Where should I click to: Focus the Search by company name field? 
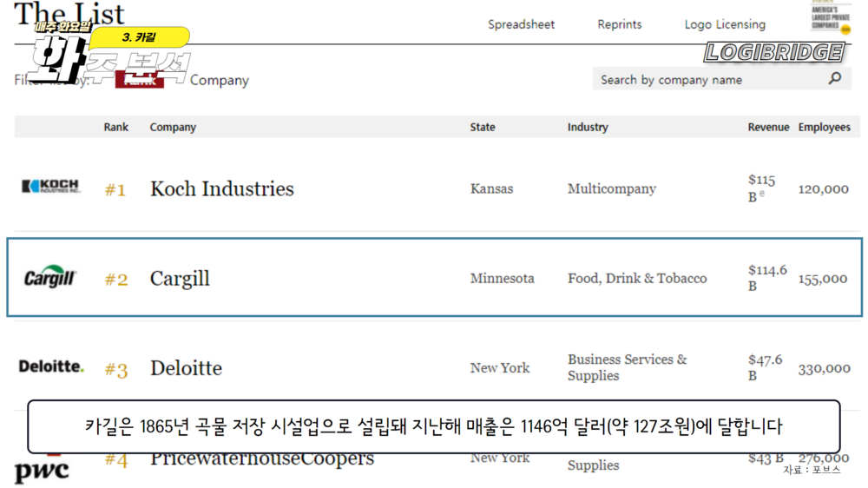coord(707,79)
